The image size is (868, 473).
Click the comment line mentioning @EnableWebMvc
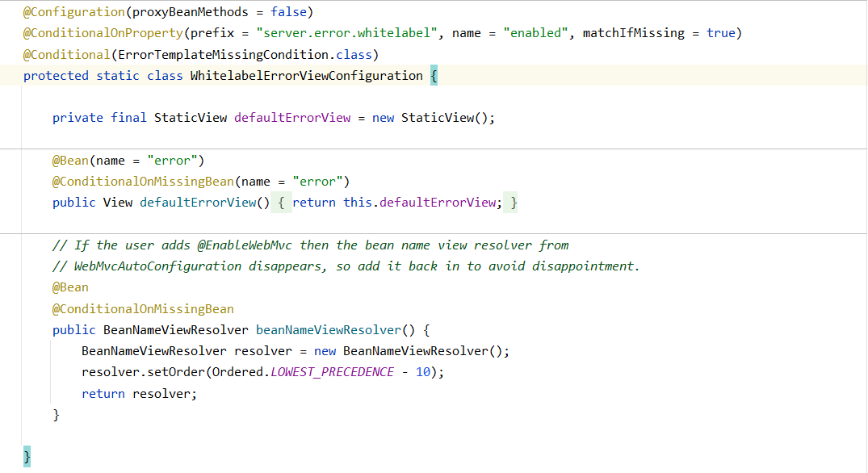coord(311,245)
